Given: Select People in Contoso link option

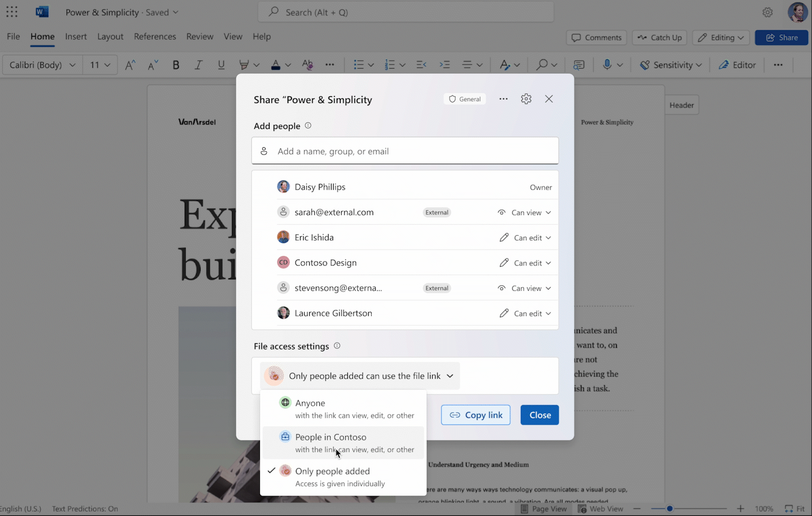Looking at the screenshot, I should click(343, 443).
